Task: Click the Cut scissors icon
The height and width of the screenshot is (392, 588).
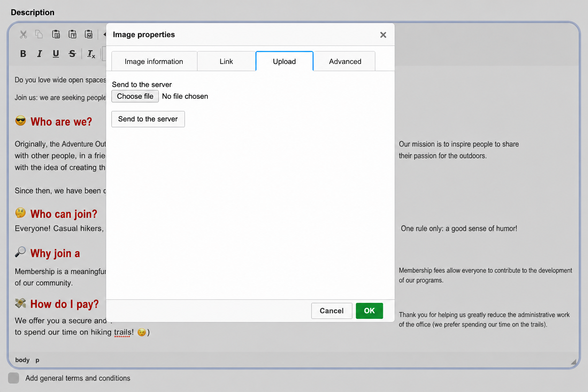Action: (23, 34)
